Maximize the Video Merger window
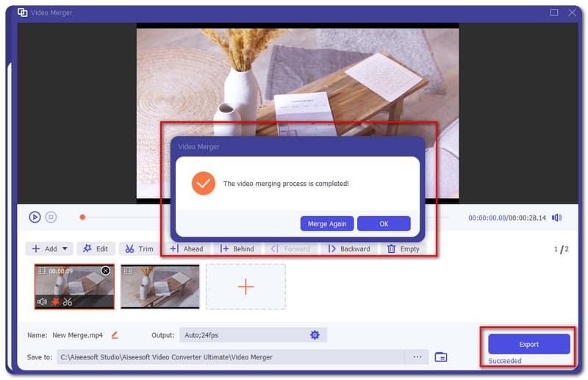 pyautogui.click(x=554, y=12)
